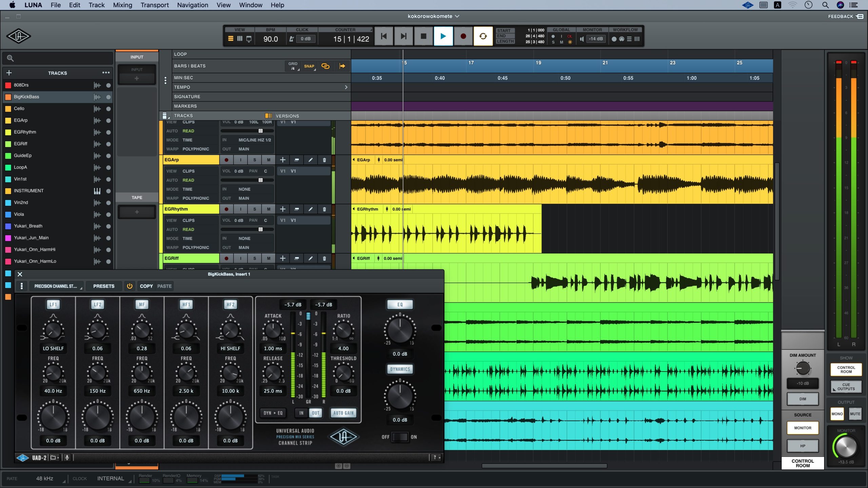Open the plugin PRESETS menu

[x=104, y=286]
